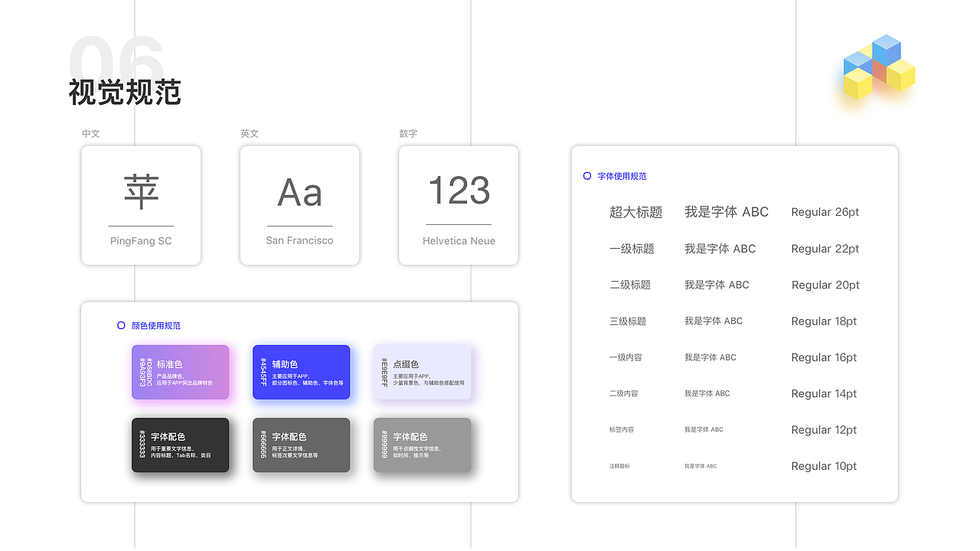Select the 点缀色 #E9E9FF light swatch

pos(422,372)
